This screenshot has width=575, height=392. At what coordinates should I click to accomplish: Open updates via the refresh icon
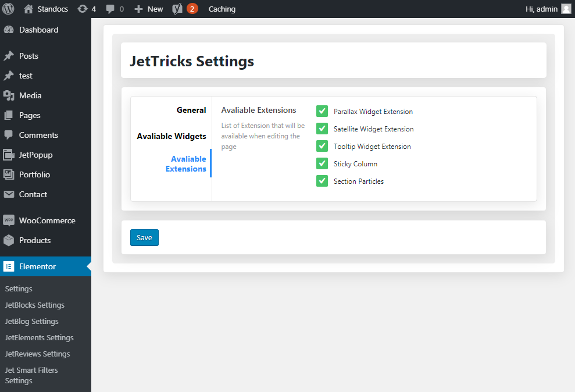click(x=83, y=9)
